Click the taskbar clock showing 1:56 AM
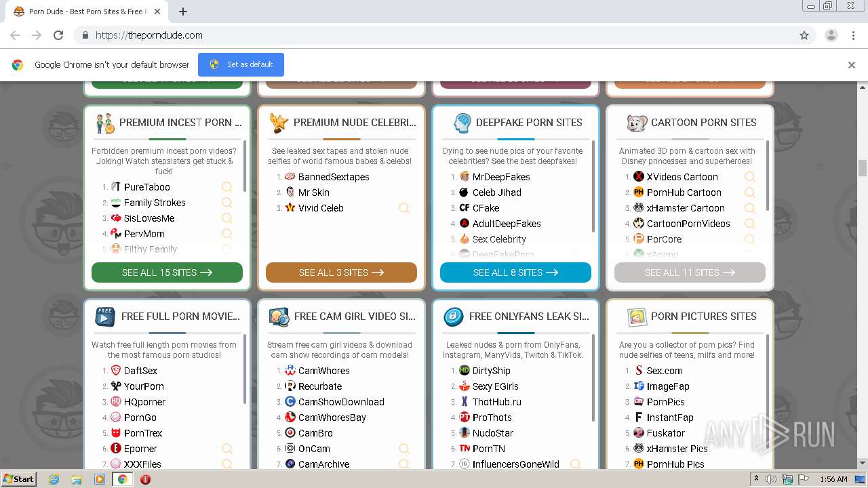This screenshot has width=868, height=488. (x=833, y=479)
